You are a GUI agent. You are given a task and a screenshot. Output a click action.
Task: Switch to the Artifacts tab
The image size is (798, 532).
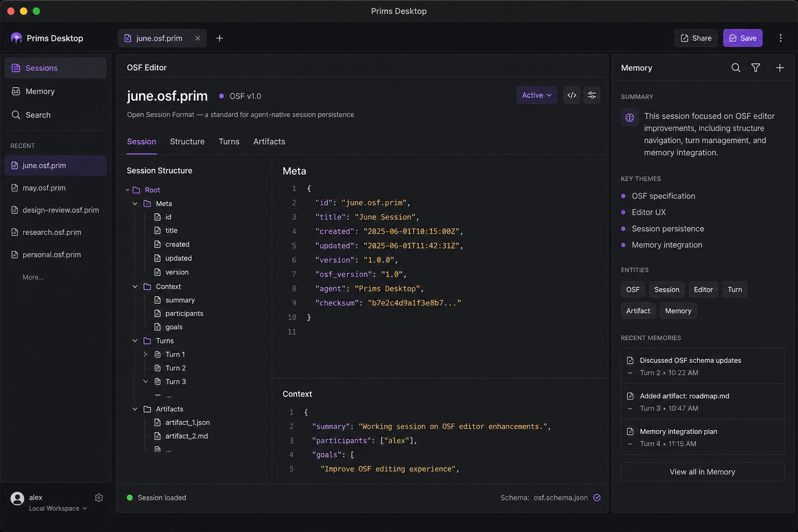(269, 141)
